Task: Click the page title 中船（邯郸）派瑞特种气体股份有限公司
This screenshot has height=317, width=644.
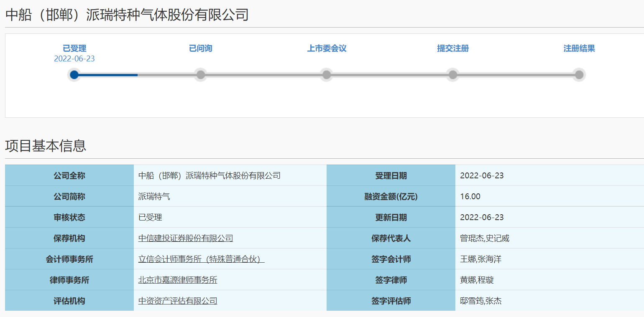Action: coord(127,15)
